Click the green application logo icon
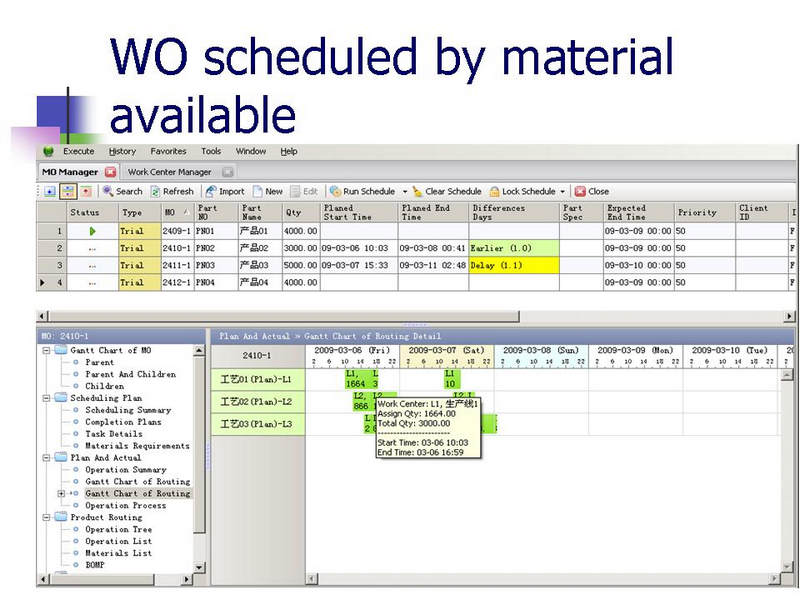Viewport: 800px width, 600px height. pos(49,152)
